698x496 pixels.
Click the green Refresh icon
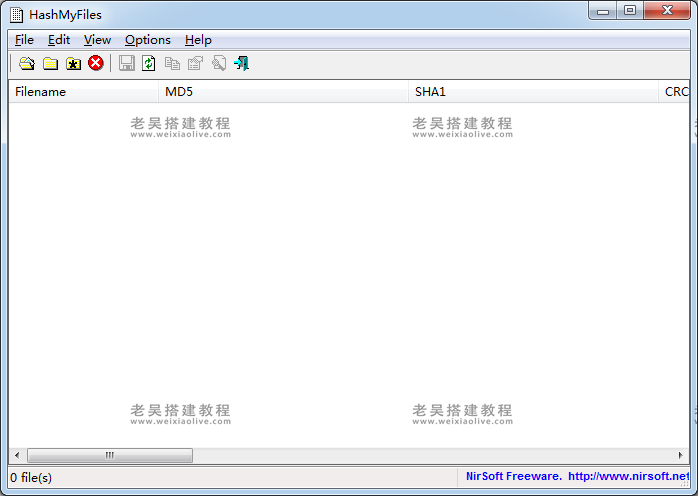pos(149,64)
